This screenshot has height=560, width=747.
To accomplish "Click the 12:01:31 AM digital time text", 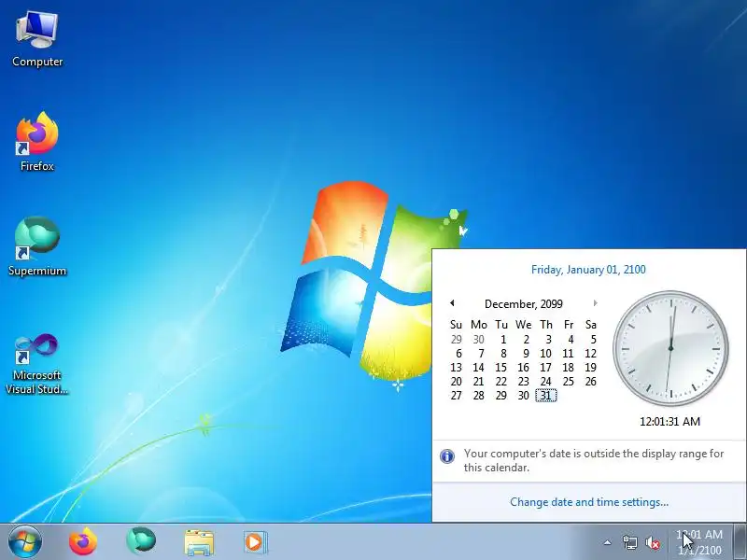I will pyautogui.click(x=669, y=422).
